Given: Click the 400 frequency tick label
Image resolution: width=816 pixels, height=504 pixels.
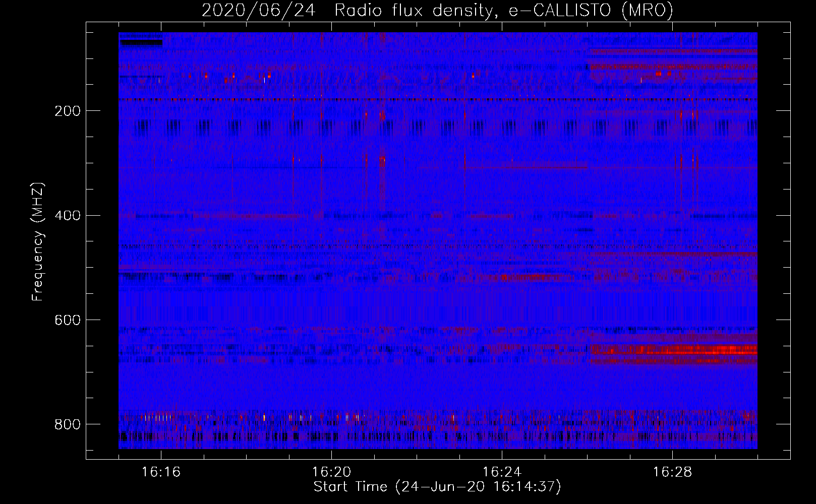Looking at the screenshot, I should [68, 216].
